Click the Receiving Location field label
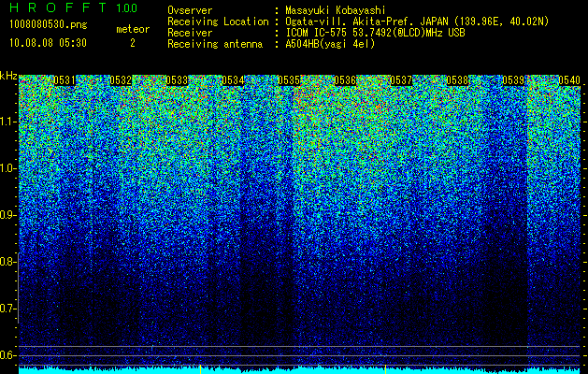This screenshot has width=588, height=374. 218,22
